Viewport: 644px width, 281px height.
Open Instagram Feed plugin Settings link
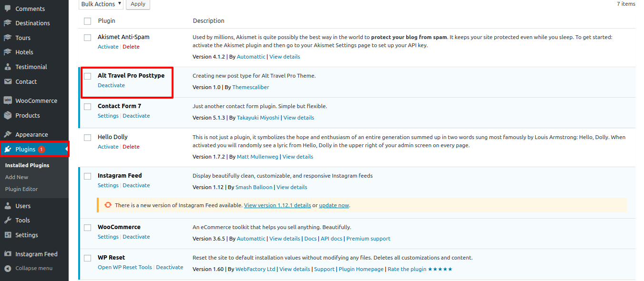(x=108, y=185)
